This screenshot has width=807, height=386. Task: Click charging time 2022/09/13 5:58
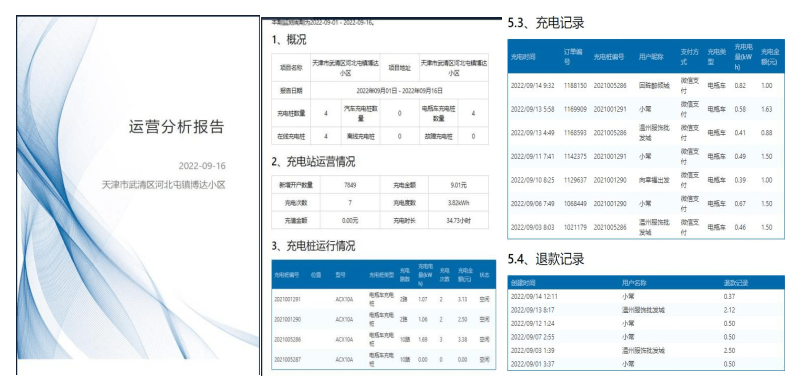coord(532,109)
